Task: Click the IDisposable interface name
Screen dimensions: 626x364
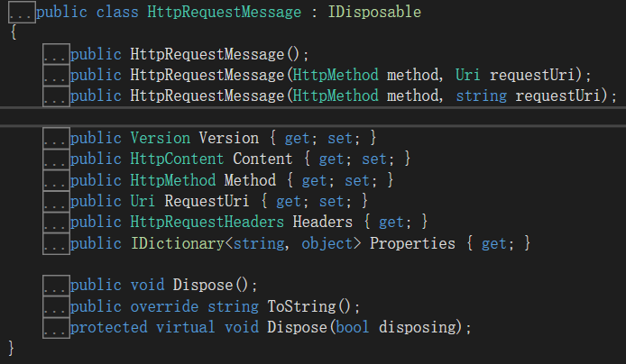Action: click(374, 12)
